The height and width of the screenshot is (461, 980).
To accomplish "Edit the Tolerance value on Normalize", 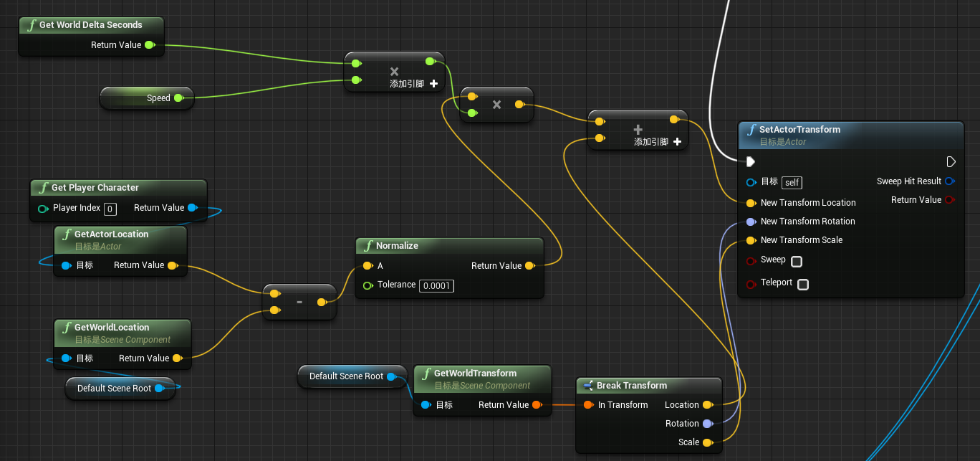I will [x=436, y=285].
